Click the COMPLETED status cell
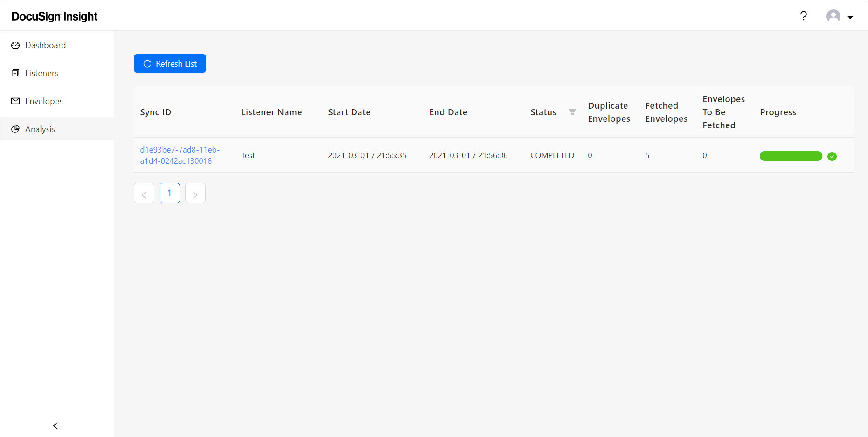 click(x=552, y=155)
